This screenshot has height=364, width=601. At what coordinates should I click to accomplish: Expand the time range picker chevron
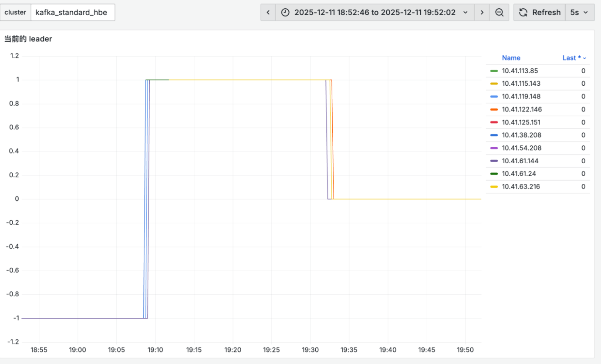(x=465, y=13)
